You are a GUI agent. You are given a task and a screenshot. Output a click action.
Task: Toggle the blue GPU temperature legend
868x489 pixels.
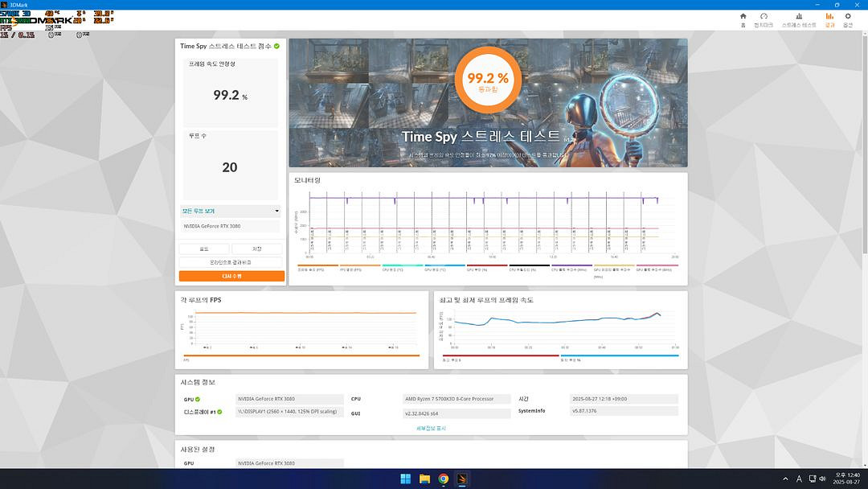point(445,268)
